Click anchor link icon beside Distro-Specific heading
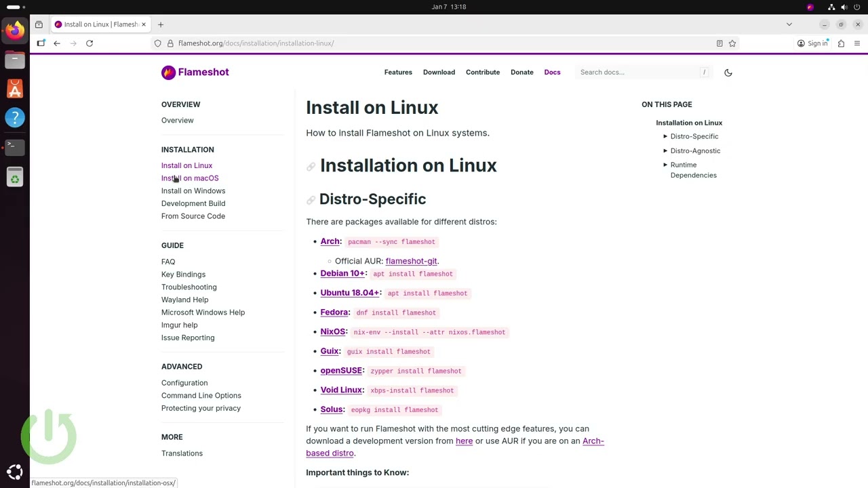This screenshot has height=488, width=868. pyautogui.click(x=311, y=200)
